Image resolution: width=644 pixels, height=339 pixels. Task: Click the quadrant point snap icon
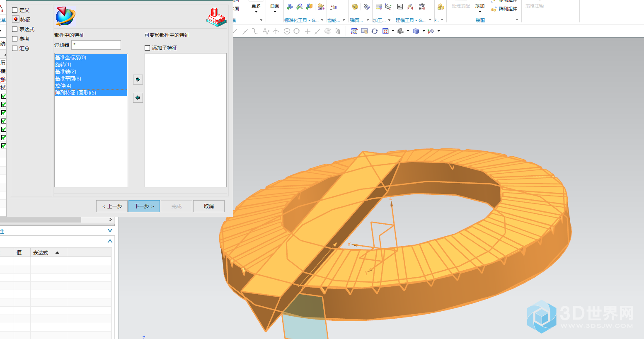click(x=297, y=31)
